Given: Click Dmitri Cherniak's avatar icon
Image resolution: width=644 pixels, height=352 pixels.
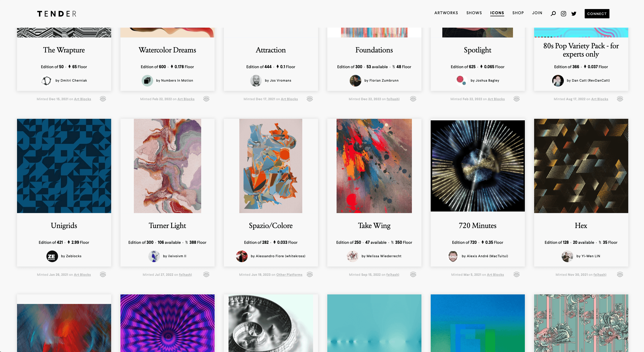Looking at the screenshot, I should 47,81.
